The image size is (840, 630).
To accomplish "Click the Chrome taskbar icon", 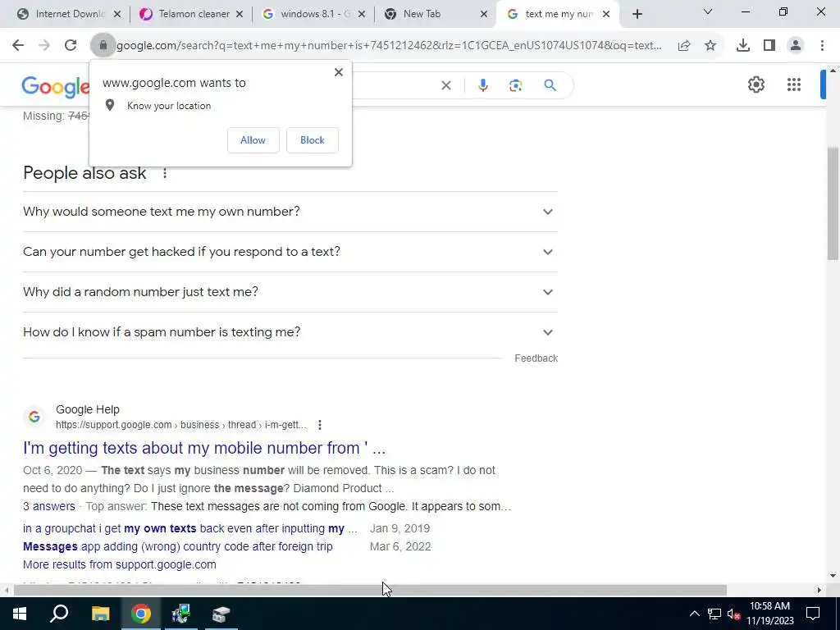I will 141,614.
